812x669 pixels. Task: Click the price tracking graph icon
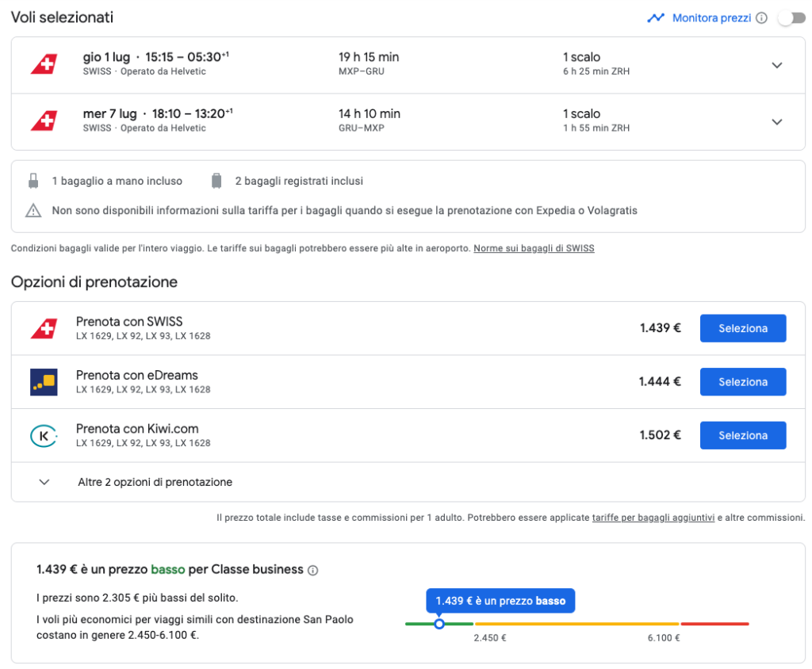pos(656,18)
